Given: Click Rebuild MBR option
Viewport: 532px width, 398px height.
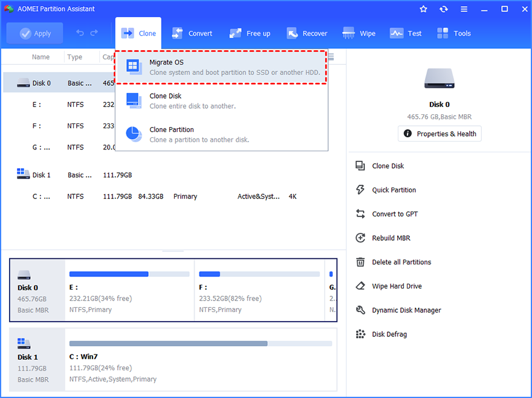Looking at the screenshot, I should coord(391,238).
